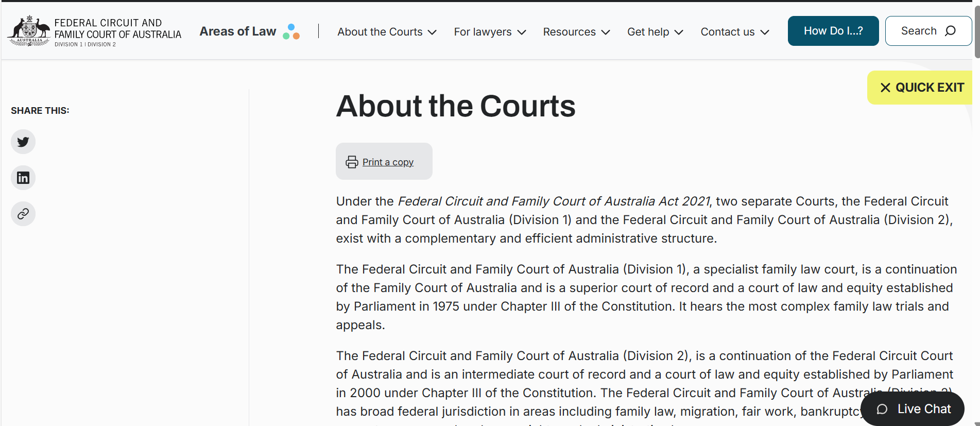980x426 pixels.
Task: Expand the For lawyers dropdown chevron
Action: pos(522,32)
